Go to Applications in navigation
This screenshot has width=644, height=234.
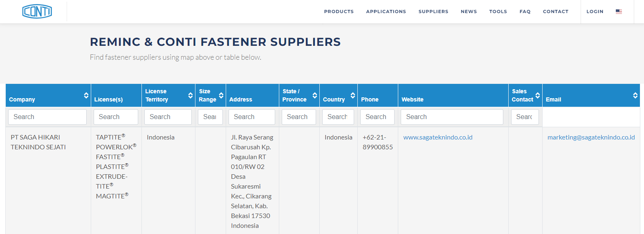(x=386, y=11)
